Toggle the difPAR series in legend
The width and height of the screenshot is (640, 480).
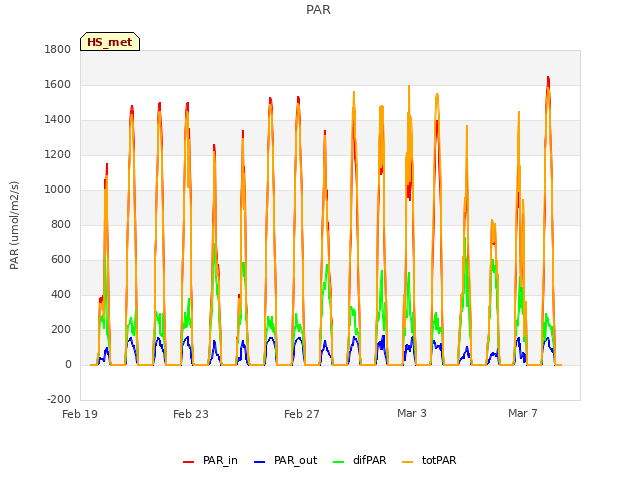point(360,460)
